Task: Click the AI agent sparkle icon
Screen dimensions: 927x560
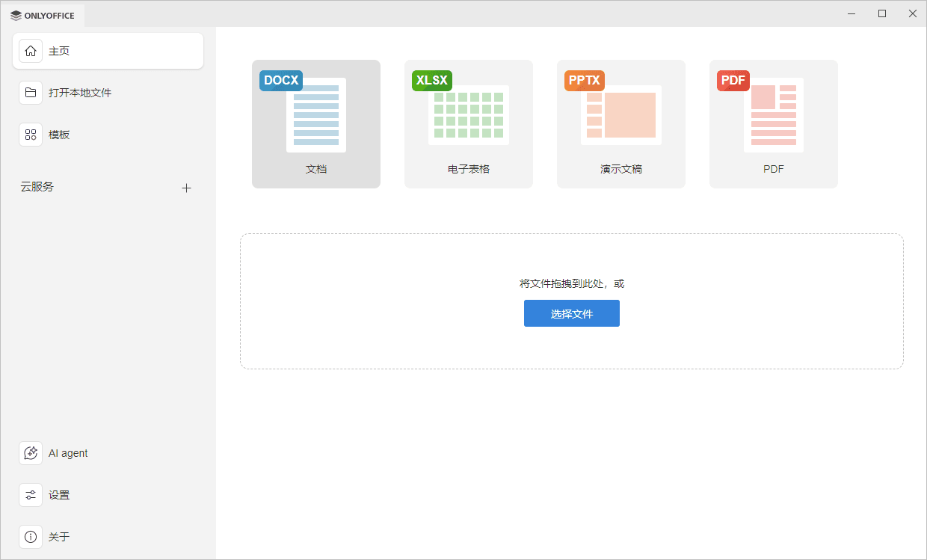Action: [31, 453]
